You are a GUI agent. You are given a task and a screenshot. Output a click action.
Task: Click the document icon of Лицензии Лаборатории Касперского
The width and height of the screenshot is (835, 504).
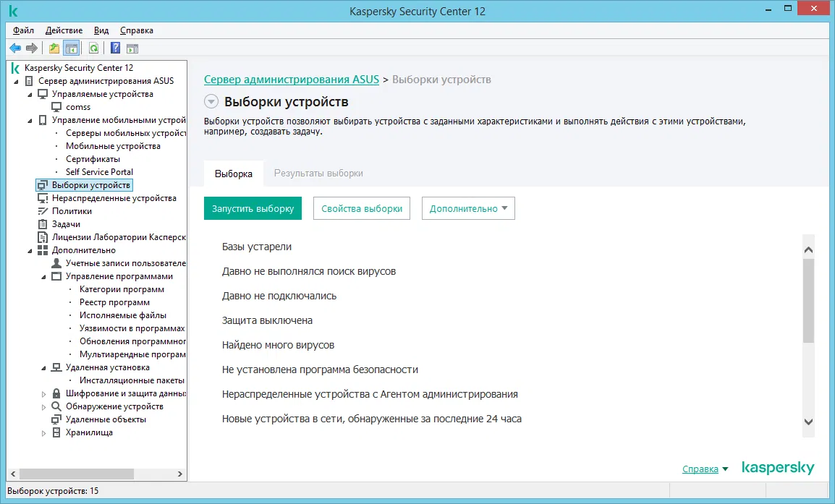(x=43, y=237)
